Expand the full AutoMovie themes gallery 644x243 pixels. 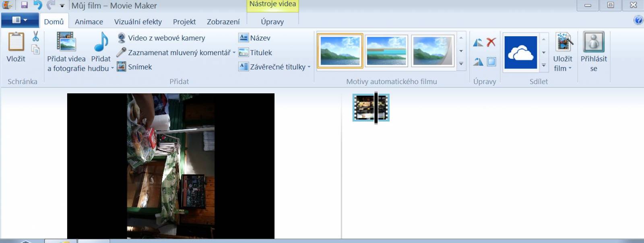461,64
